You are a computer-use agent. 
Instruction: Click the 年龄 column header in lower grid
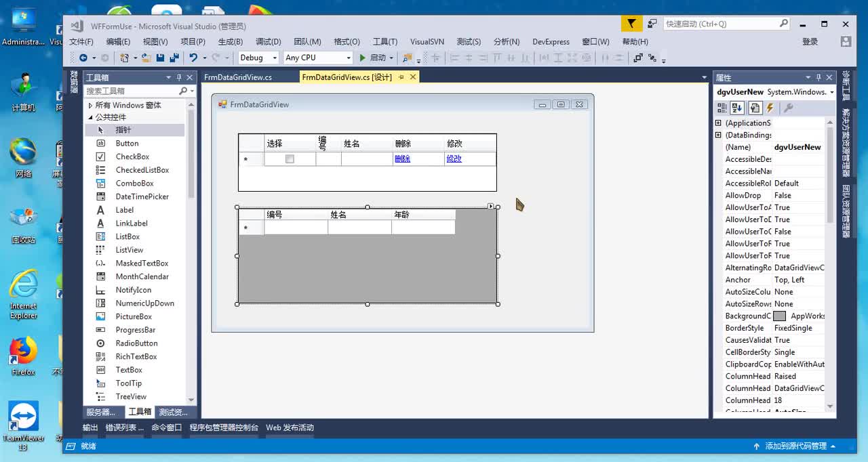coord(423,215)
